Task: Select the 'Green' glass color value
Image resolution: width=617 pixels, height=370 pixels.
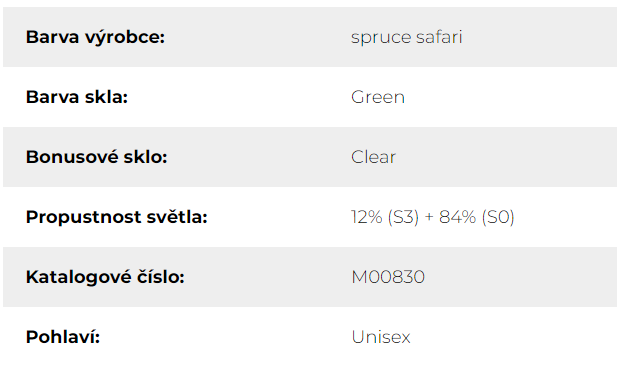Action: (378, 97)
